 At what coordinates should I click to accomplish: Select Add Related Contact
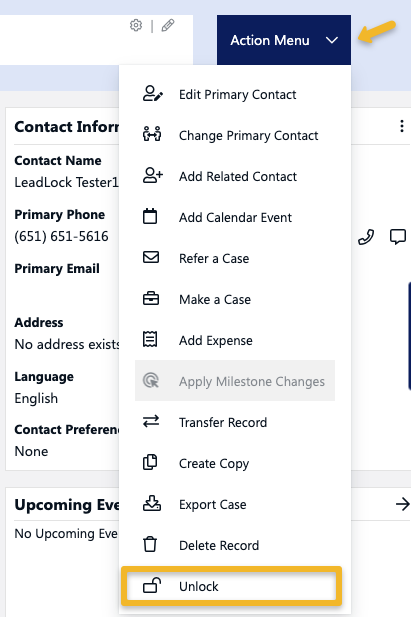click(235, 176)
